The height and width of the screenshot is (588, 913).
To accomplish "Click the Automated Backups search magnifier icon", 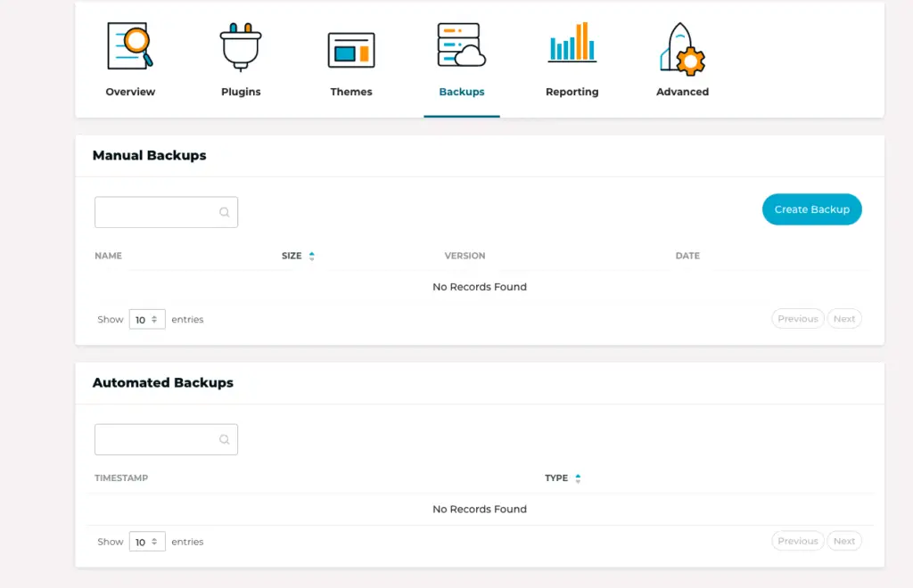I will tap(224, 440).
